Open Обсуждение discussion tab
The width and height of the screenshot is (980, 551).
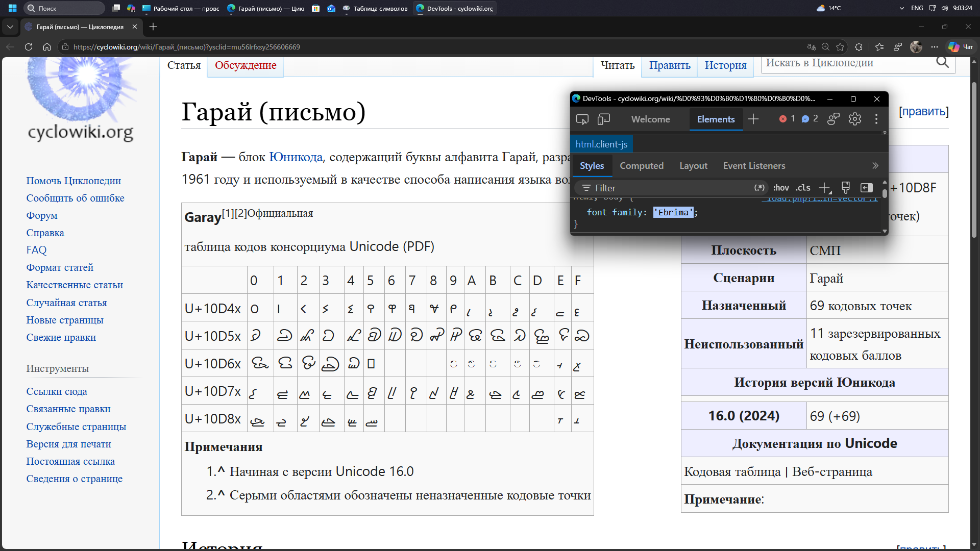click(246, 65)
